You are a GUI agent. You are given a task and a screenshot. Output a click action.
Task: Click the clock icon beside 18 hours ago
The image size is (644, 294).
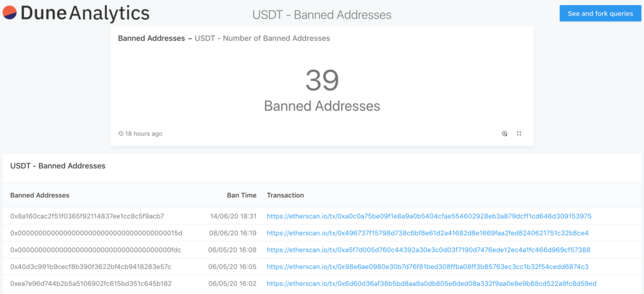(x=121, y=134)
